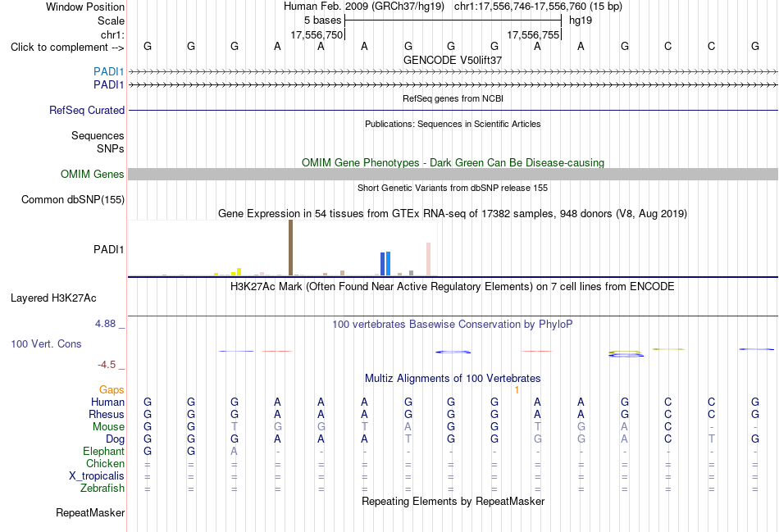The width and height of the screenshot is (779, 532).
Task: Click the Zebrafish species label
Action: pos(102,489)
